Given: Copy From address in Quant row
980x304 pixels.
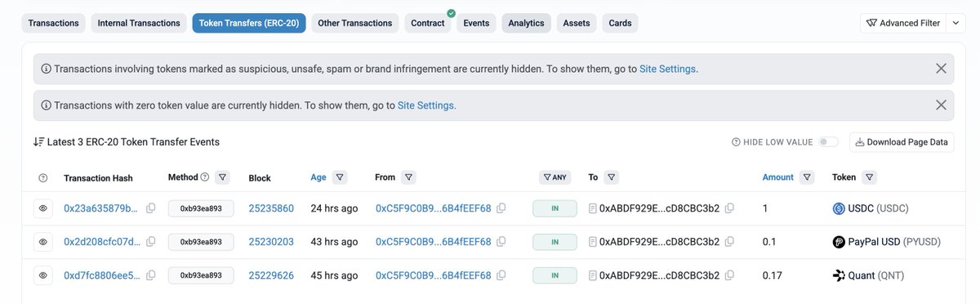Looking at the screenshot, I should pos(501,275).
